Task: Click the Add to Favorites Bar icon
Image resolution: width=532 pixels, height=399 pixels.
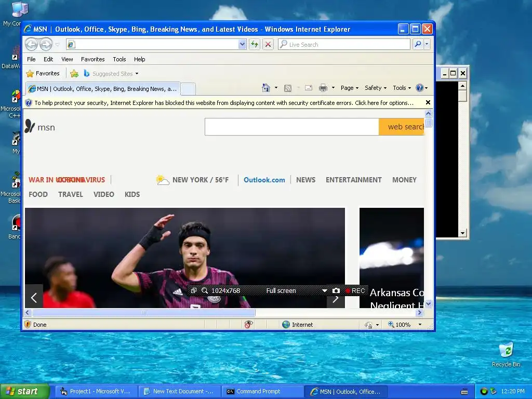Action: coord(74,73)
